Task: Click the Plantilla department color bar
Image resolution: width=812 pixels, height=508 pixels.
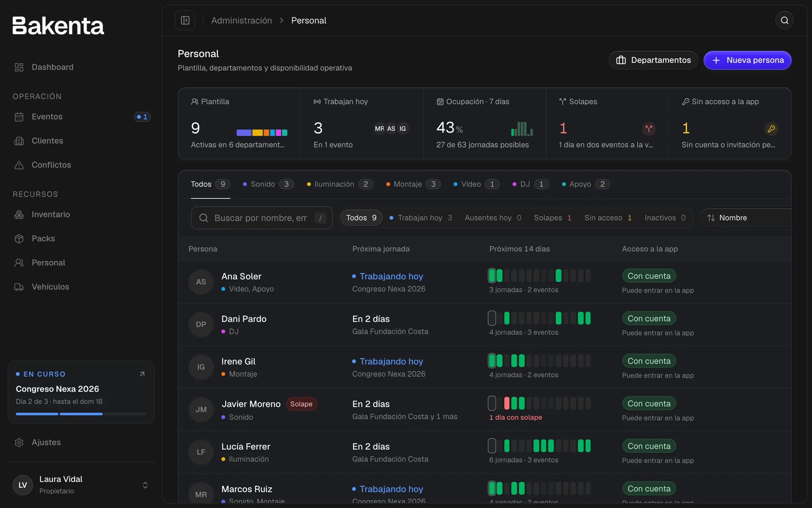Action: (262, 133)
